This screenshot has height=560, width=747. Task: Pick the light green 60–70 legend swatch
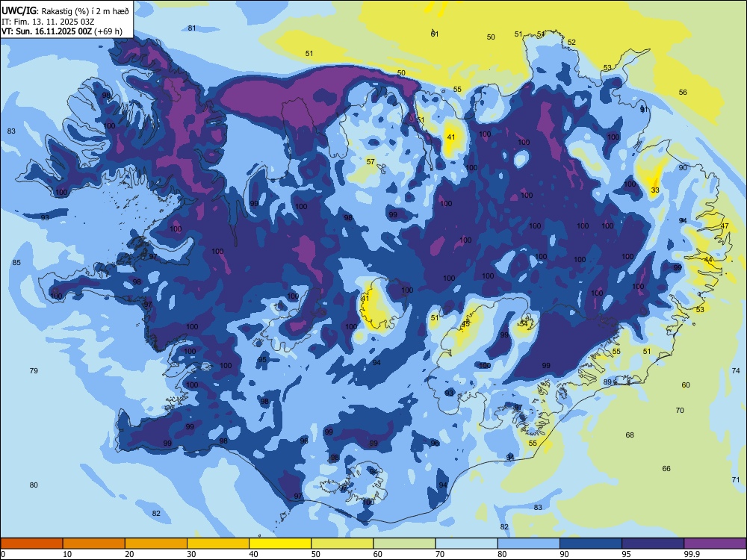[404, 544]
